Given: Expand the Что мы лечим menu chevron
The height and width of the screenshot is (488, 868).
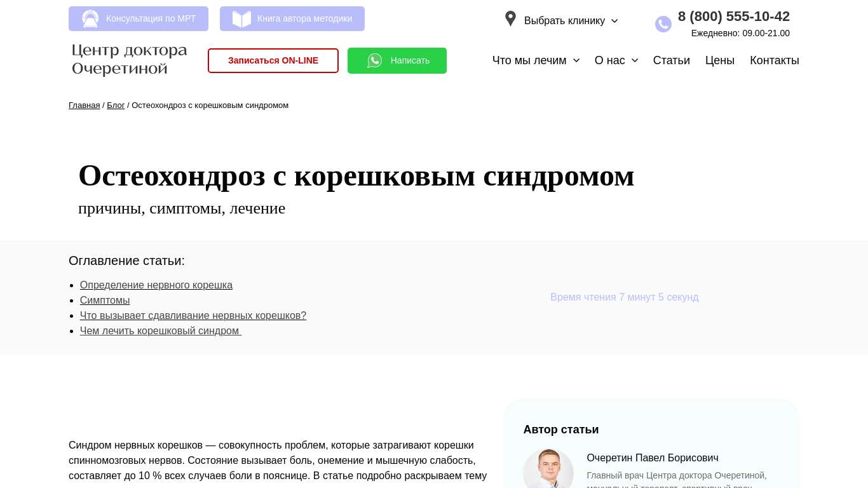Looking at the screenshot, I should point(576,60).
